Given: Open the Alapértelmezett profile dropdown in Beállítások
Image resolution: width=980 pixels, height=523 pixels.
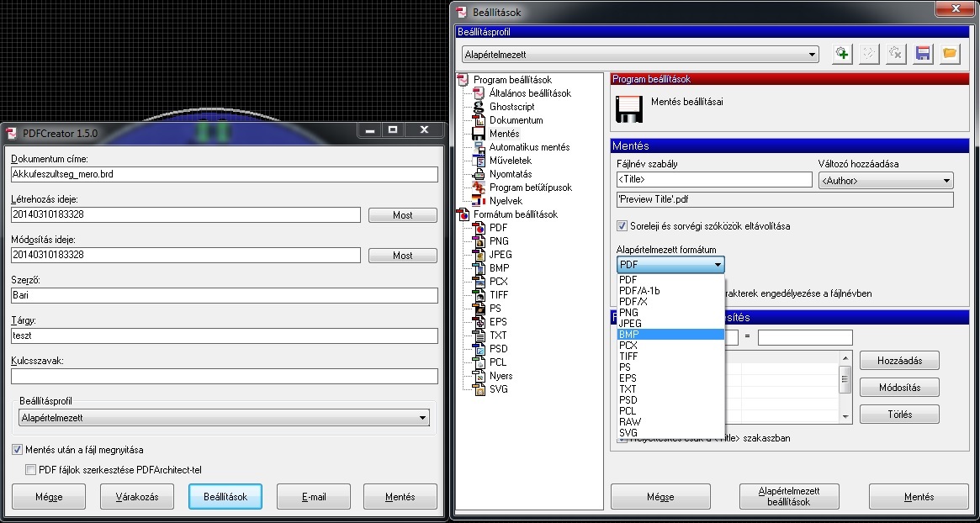Looking at the screenshot, I should point(640,55).
